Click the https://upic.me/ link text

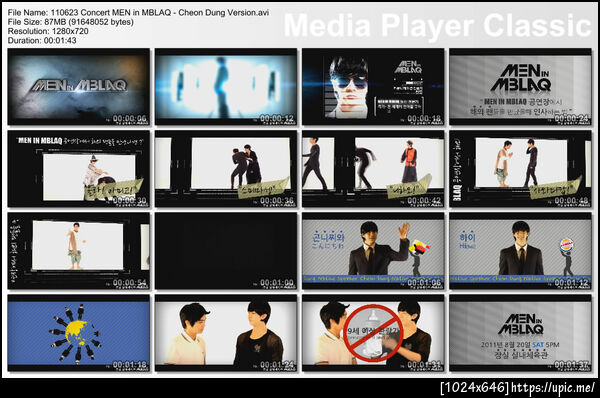coord(553,388)
